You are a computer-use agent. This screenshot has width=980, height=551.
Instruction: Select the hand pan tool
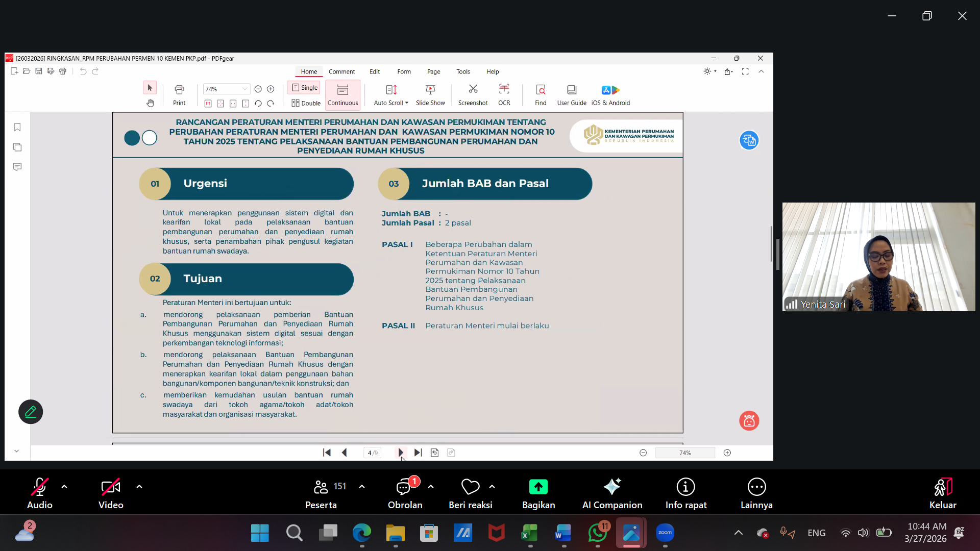point(150,103)
